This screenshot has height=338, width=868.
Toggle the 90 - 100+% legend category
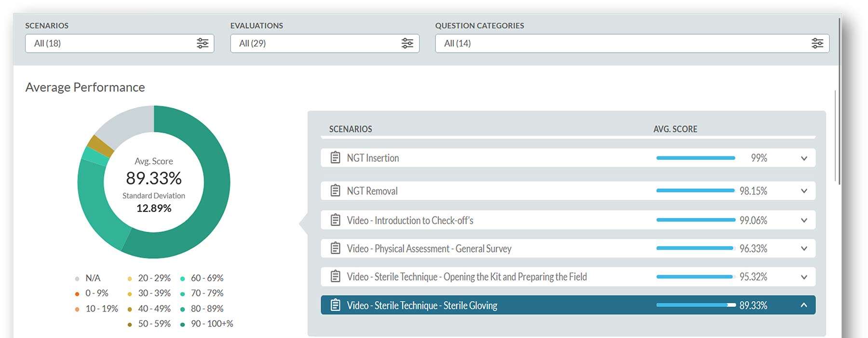coord(205,324)
